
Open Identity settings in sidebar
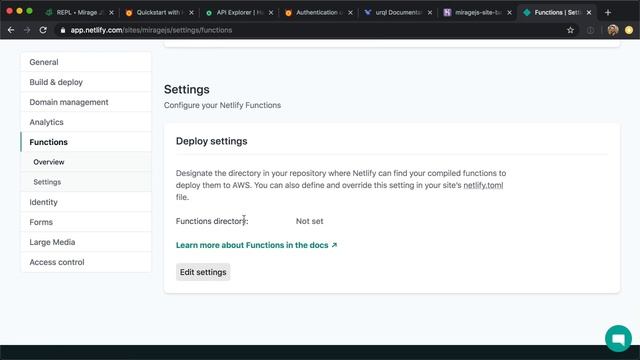(86, 202)
